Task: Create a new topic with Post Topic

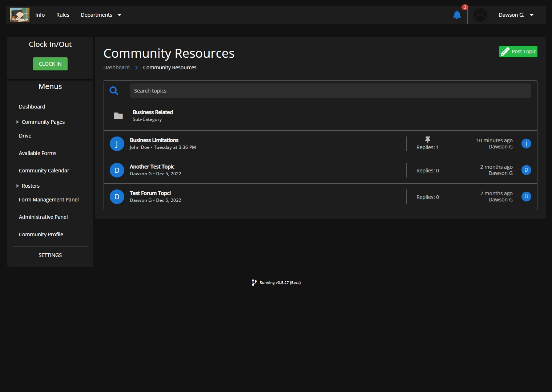Action: pyautogui.click(x=518, y=52)
